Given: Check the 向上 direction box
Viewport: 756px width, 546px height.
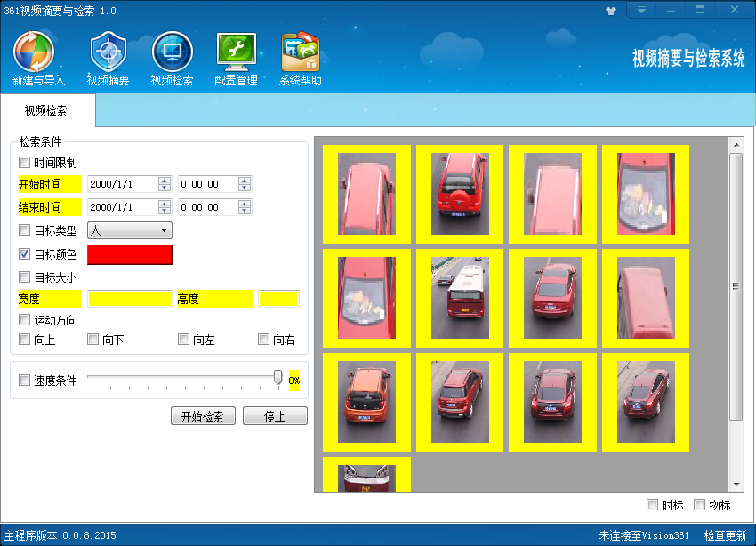Looking at the screenshot, I should point(24,340).
